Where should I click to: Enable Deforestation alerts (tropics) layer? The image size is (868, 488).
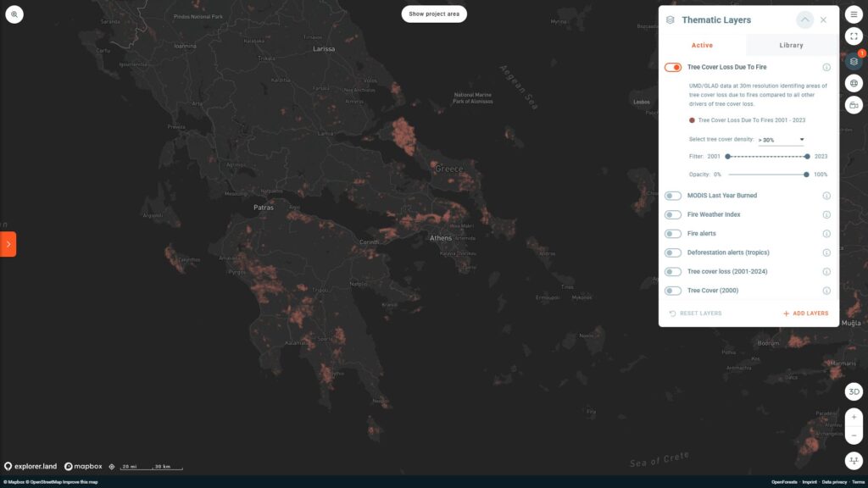tap(672, 252)
